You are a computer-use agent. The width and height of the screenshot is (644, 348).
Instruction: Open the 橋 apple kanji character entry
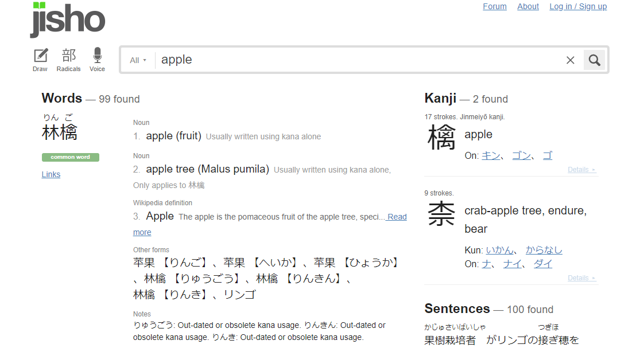pyautogui.click(x=441, y=138)
